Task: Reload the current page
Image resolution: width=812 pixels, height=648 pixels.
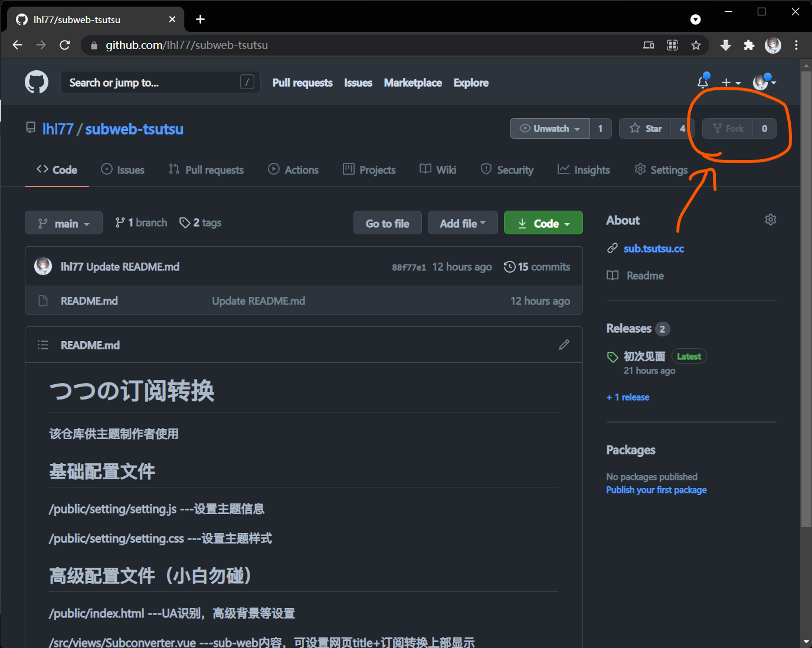Action: [x=65, y=45]
